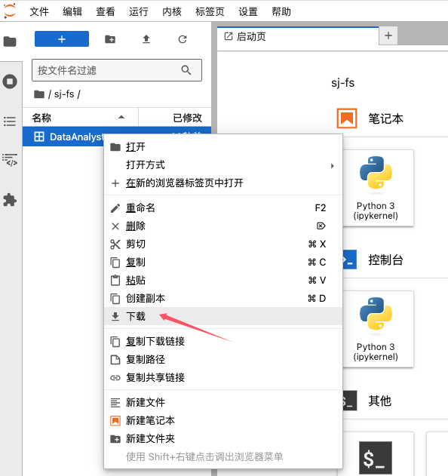Viewport: 448px width, 476px height.
Task: Focus the filter by file name field
Action: (x=117, y=70)
